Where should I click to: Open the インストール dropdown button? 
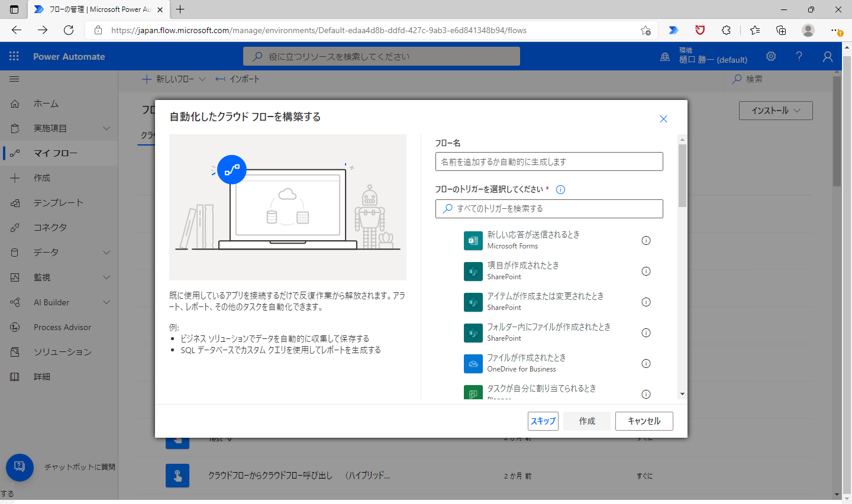[776, 111]
